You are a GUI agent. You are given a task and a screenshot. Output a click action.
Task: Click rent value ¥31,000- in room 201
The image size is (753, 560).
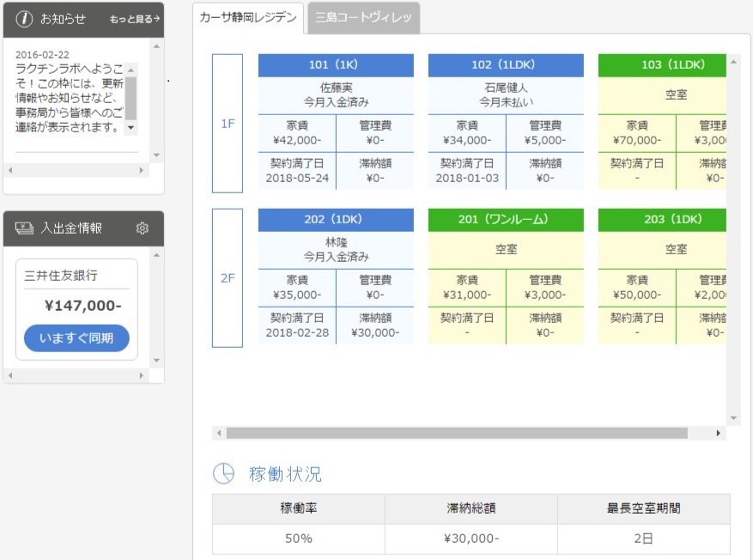tap(467, 295)
